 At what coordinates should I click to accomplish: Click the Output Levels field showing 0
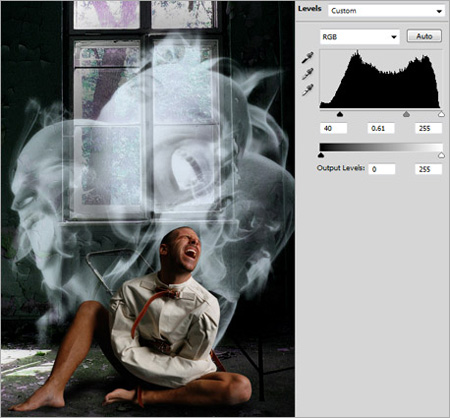click(382, 169)
